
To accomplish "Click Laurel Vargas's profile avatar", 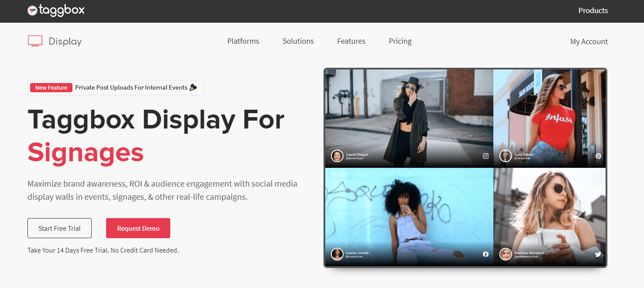I will [337, 156].
